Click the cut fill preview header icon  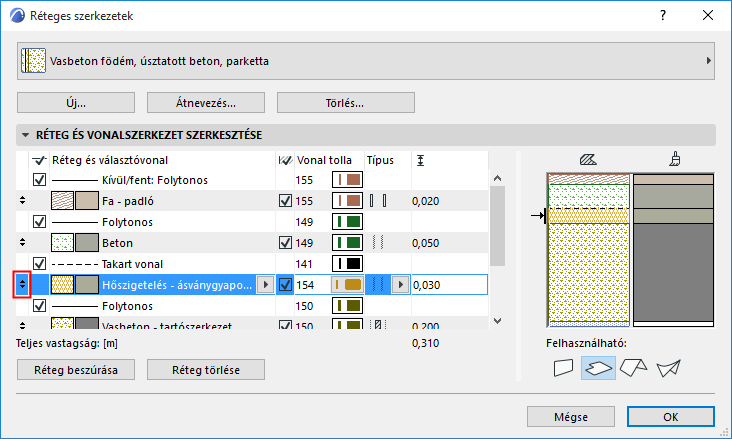tap(588, 160)
